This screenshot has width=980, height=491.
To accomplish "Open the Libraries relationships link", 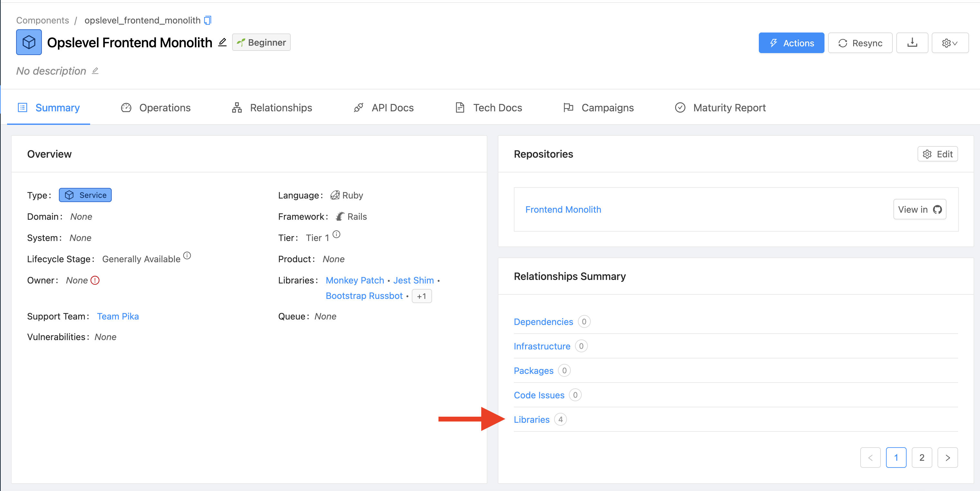I will tap(532, 420).
